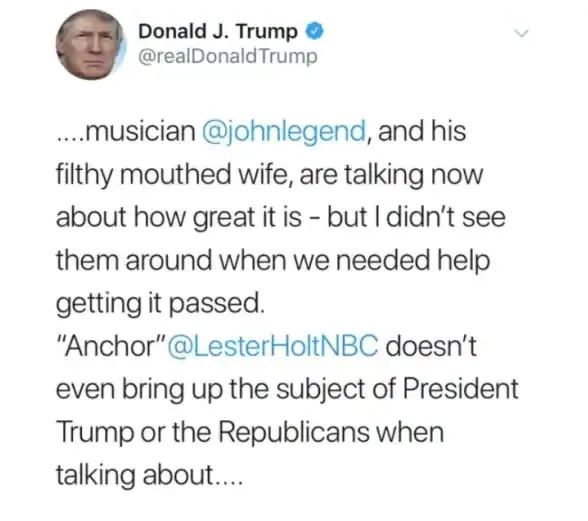588x521 pixels.
Task: Click the word "President" in the tweet
Action: click(x=461, y=389)
